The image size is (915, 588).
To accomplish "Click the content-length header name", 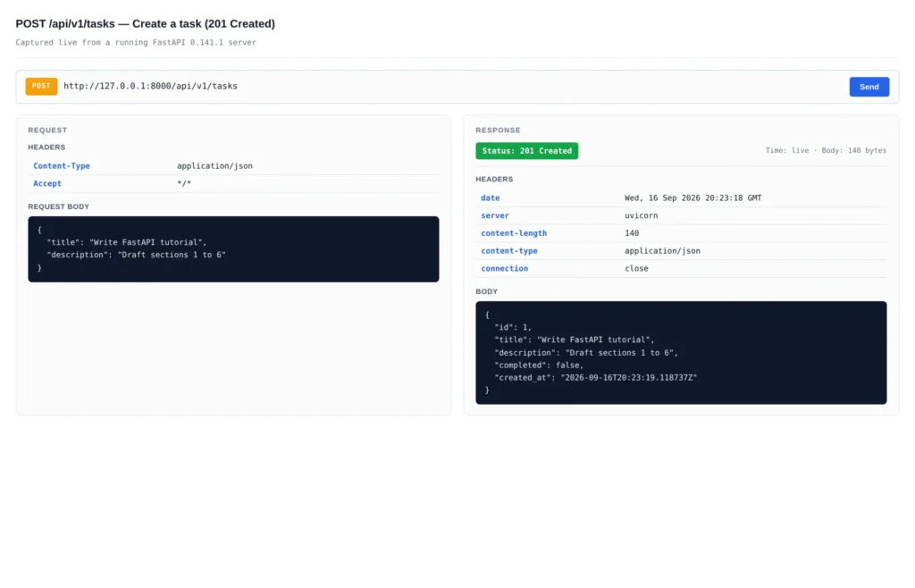I will tap(514, 233).
